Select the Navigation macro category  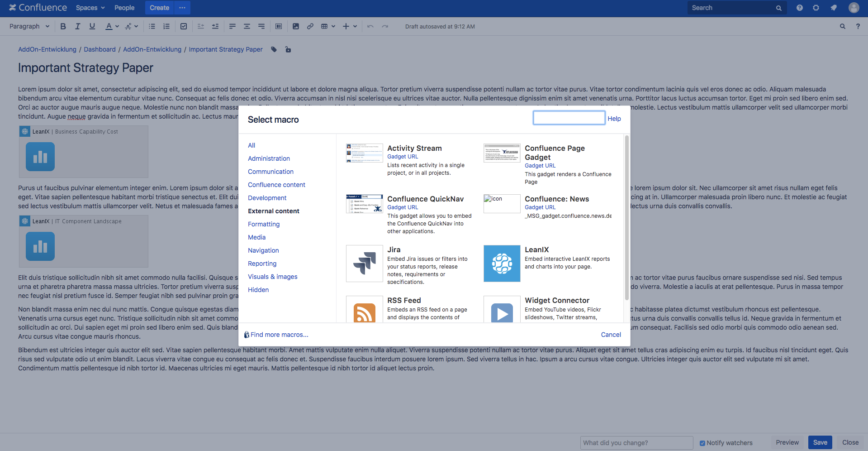click(x=263, y=250)
